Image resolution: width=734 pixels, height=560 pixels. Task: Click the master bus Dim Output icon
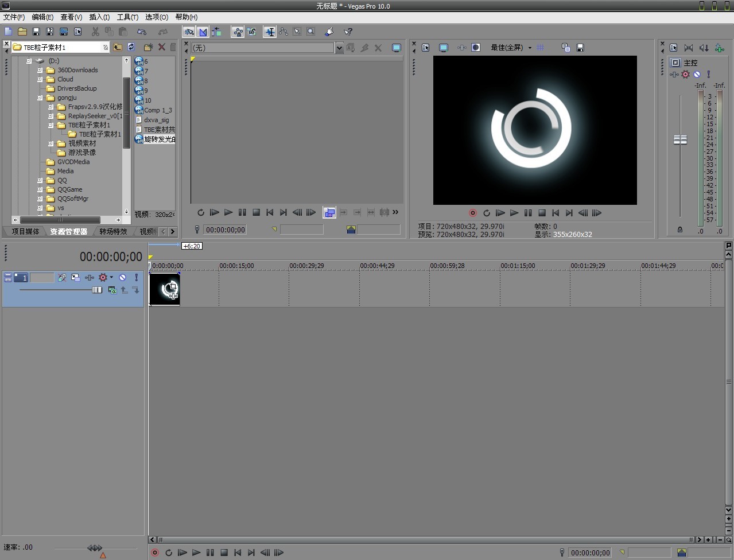point(704,48)
